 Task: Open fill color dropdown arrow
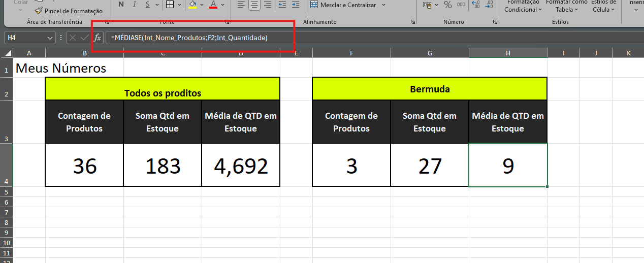click(202, 5)
